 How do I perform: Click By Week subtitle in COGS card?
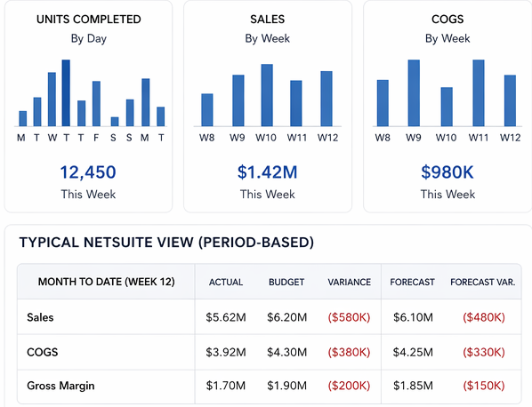coord(447,38)
